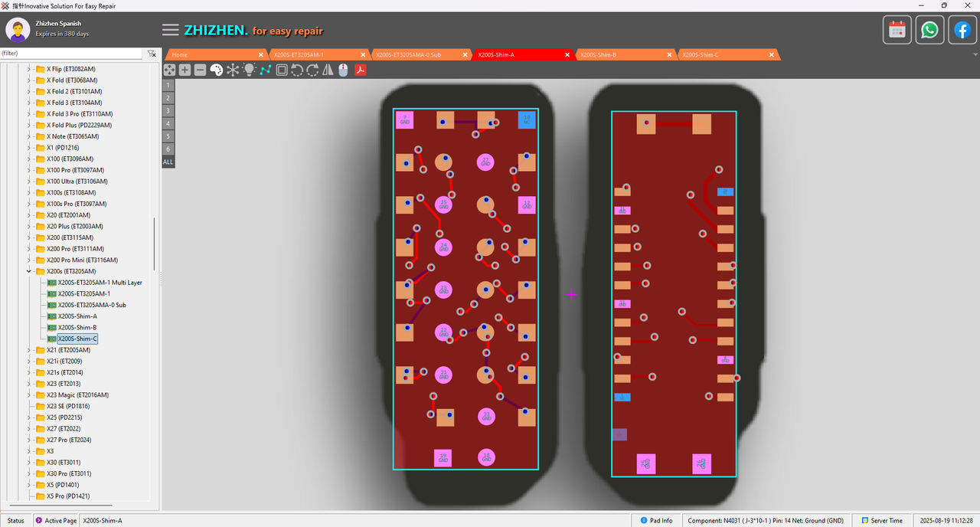This screenshot has width=980, height=527.
Task: Click the tree panel vertical scrollbar
Action: click(155, 244)
